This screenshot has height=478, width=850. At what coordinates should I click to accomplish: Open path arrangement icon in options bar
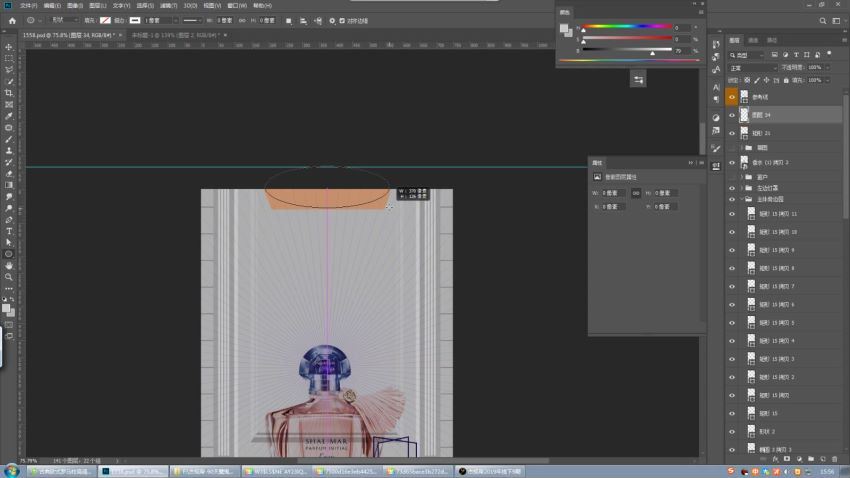(318, 21)
